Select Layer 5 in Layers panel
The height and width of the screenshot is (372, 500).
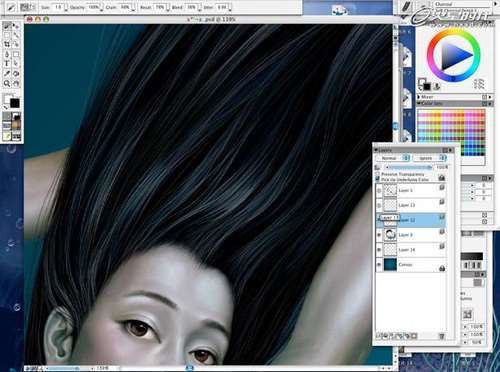(x=411, y=190)
